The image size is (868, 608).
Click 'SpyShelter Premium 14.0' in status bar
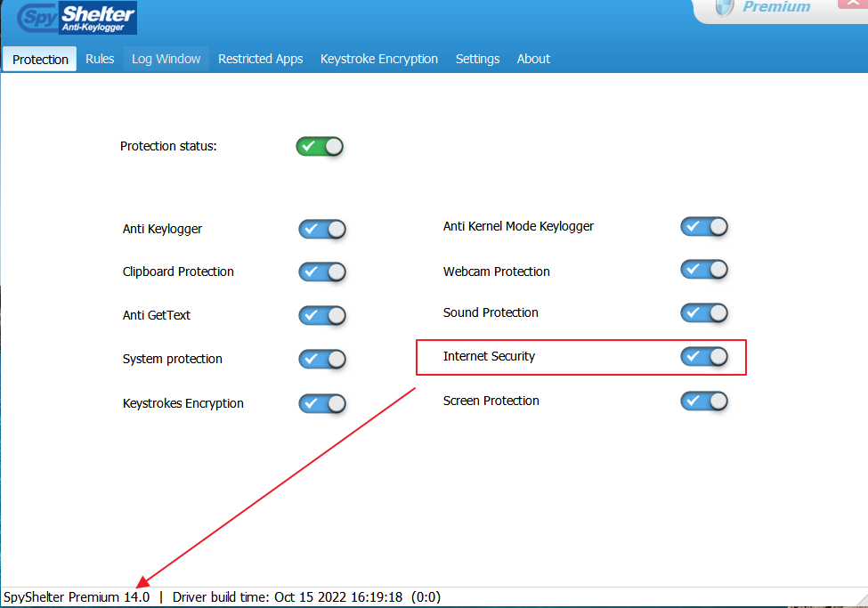click(x=77, y=597)
